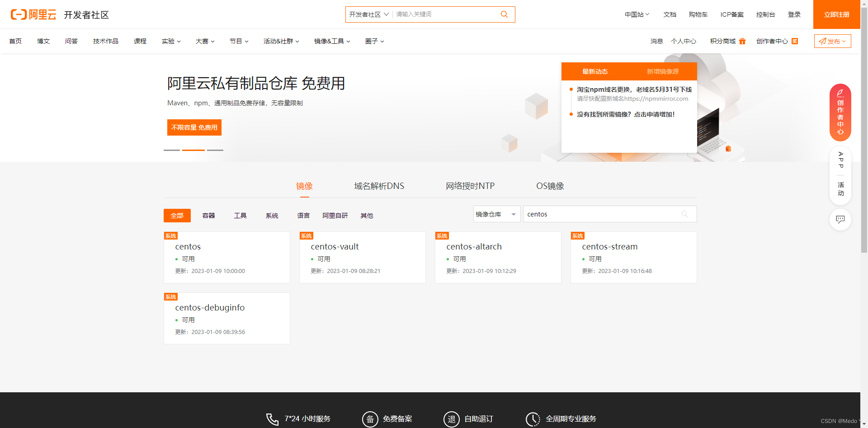Expand the 中国站 region dropdown
Viewport: 868px width, 428px height.
tap(637, 14)
